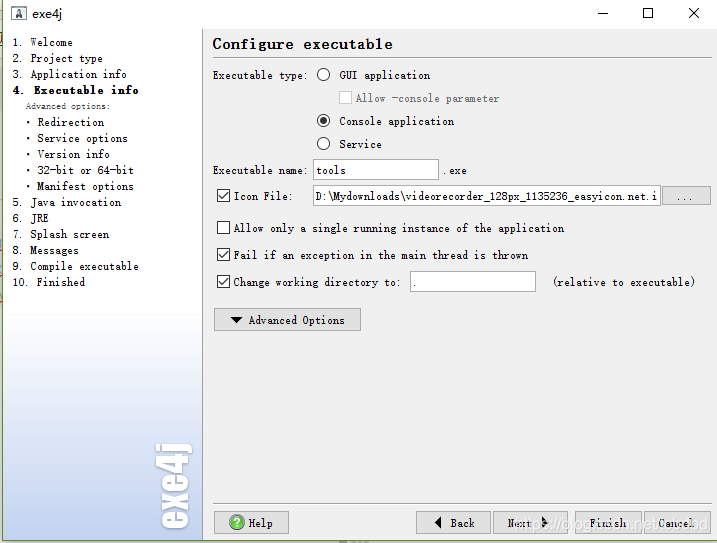Click the exe4j title bar app icon

19,13
